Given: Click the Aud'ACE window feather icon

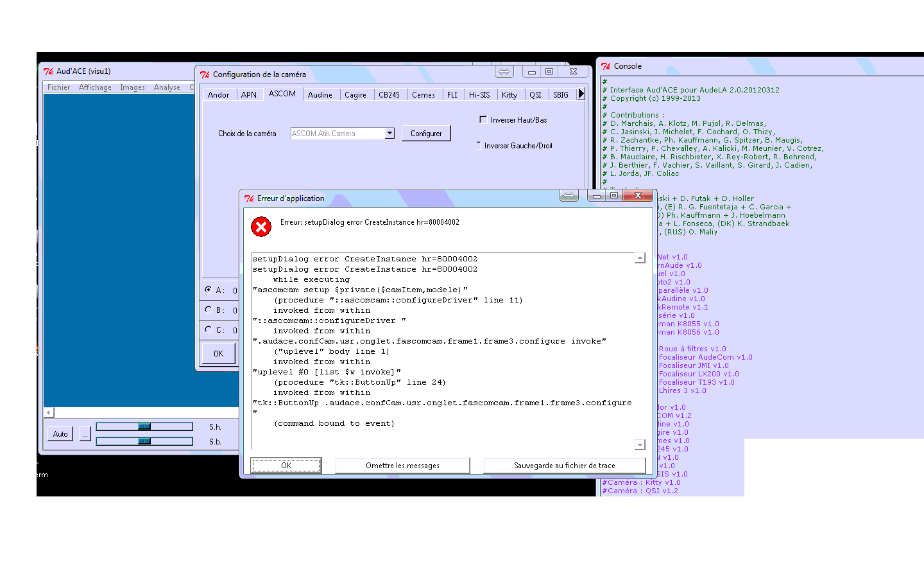Looking at the screenshot, I should [x=48, y=71].
